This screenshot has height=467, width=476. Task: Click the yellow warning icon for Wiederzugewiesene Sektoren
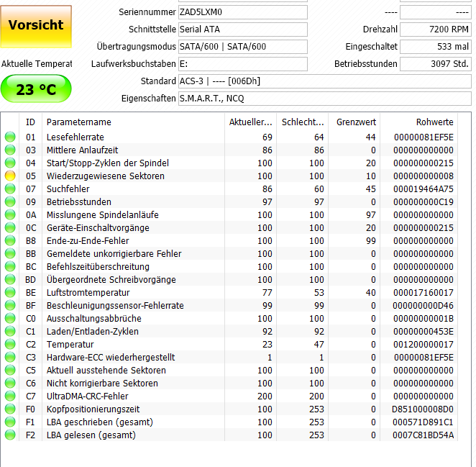coord(10,176)
